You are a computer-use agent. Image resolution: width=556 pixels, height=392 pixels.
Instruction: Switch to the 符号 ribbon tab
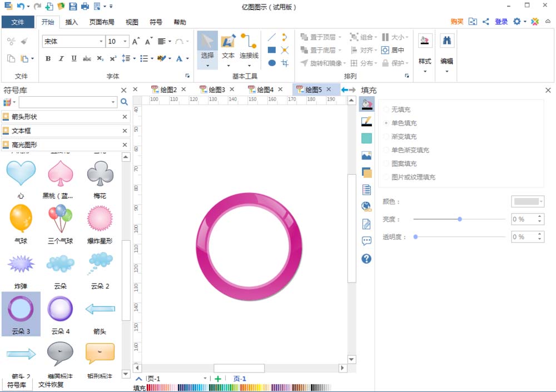156,22
